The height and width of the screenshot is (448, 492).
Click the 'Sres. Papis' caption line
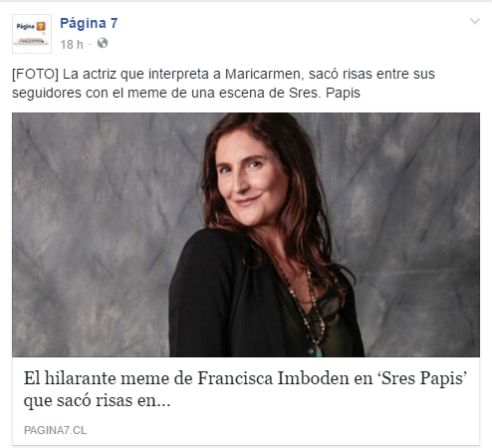coord(186,93)
